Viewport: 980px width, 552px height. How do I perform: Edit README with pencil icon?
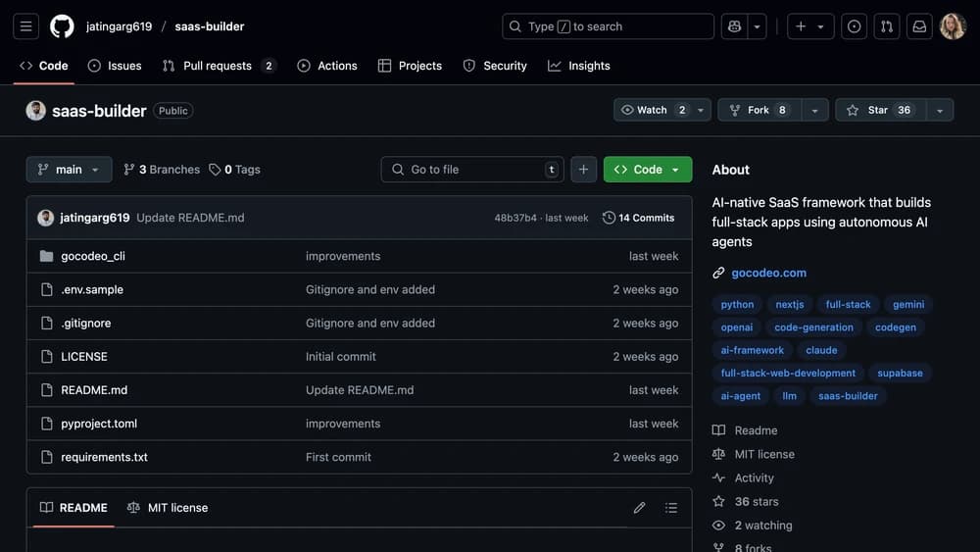click(x=639, y=508)
